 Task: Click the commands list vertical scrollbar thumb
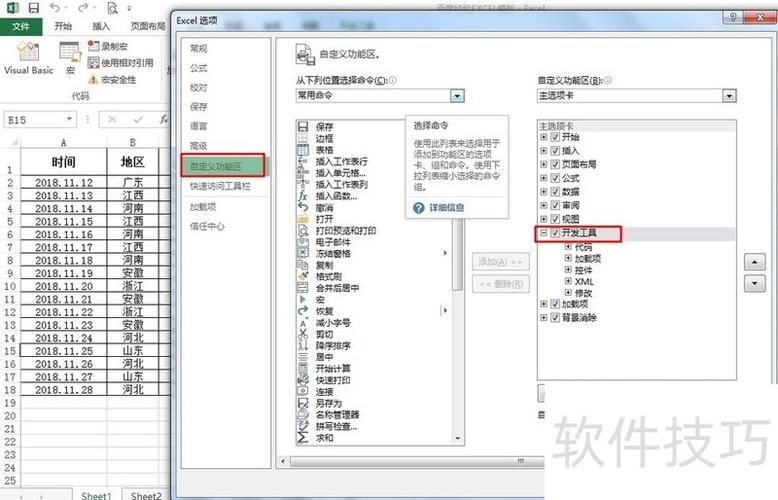click(458, 254)
